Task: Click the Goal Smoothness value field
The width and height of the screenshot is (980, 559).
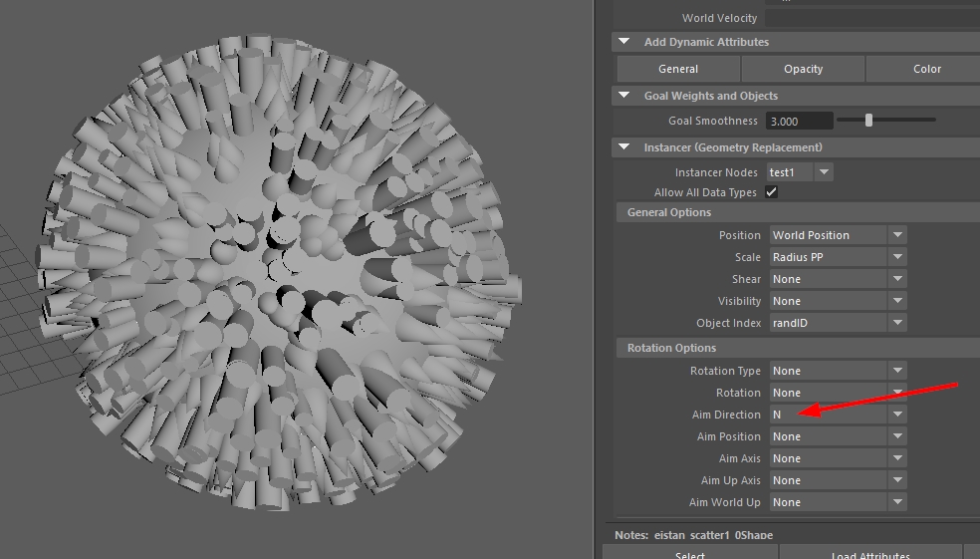Action: 800,121
